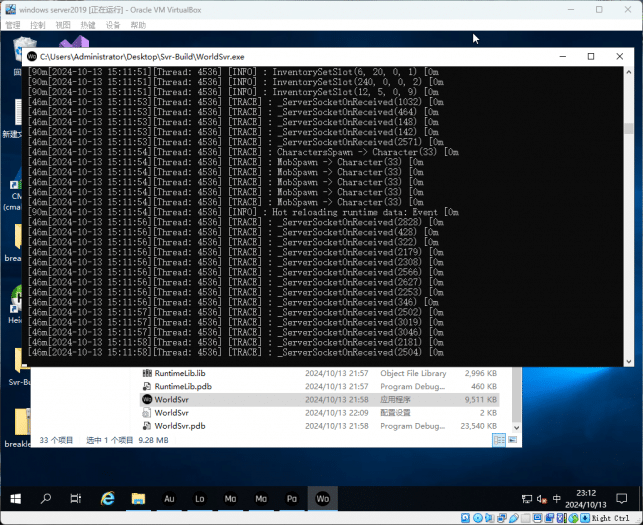Click the taskbar search magnifier icon
Image resolution: width=643 pixels, height=525 pixels.
[46, 497]
